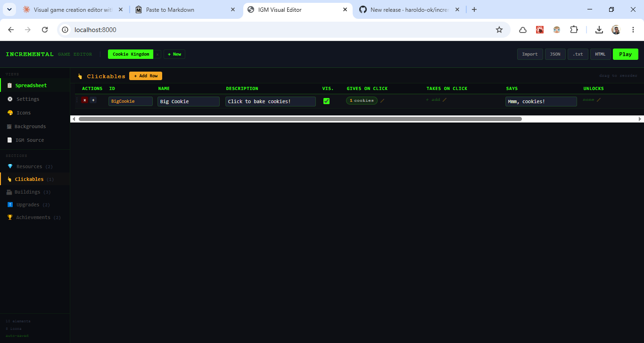This screenshot has width=644, height=343.
Task: Bookmark this page with star icon
Action: click(499, 30)
